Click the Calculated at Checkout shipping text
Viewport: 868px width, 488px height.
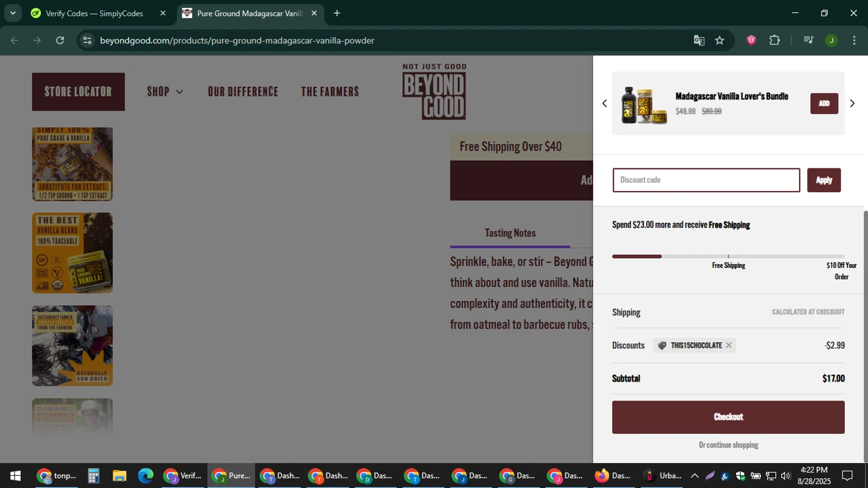pyautogui.click(x=808, y=312)
